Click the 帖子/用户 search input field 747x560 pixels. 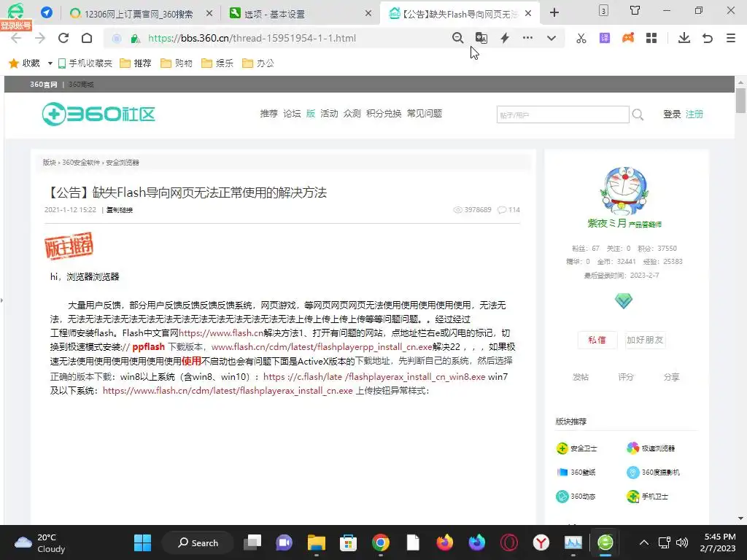562,114
